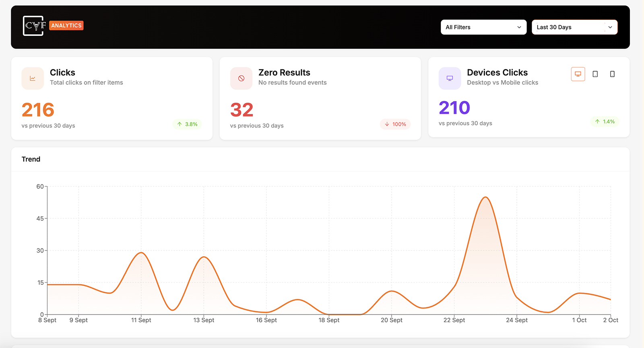This screenshot has height=348, width=644.
Task: Click 'vs previous 30 days' under 32
Action: (x=257, y=126)
